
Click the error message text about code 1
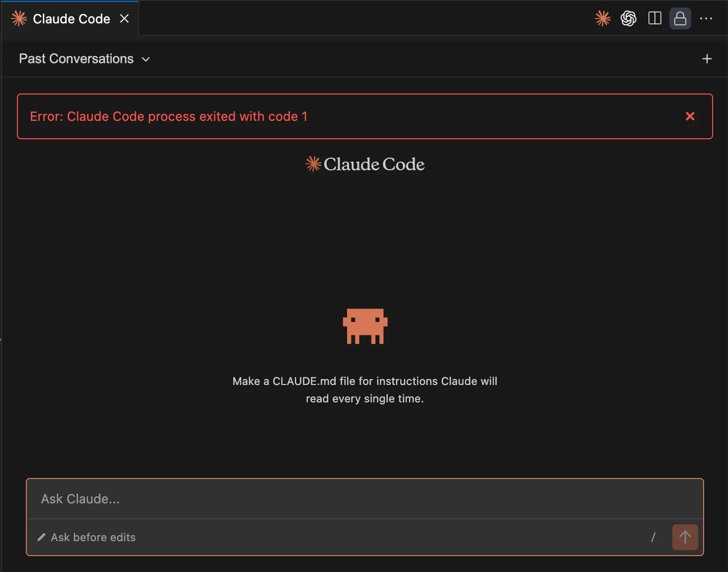click(169, 116)
